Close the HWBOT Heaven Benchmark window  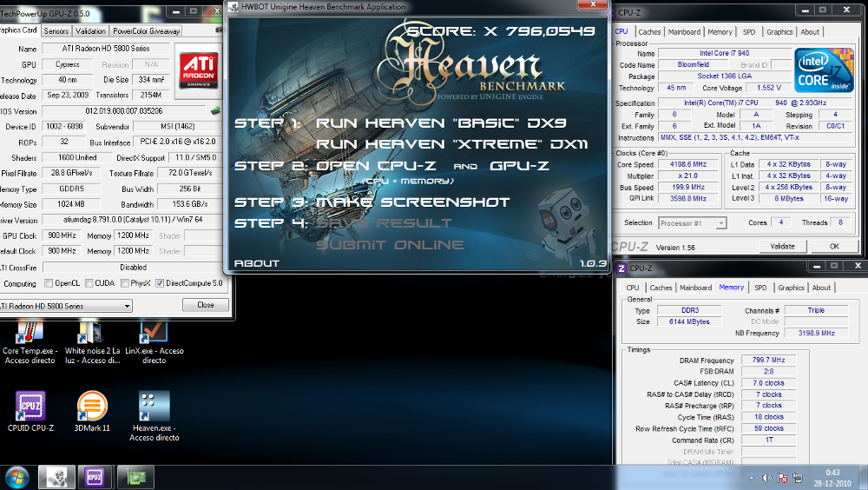[593, 4]
